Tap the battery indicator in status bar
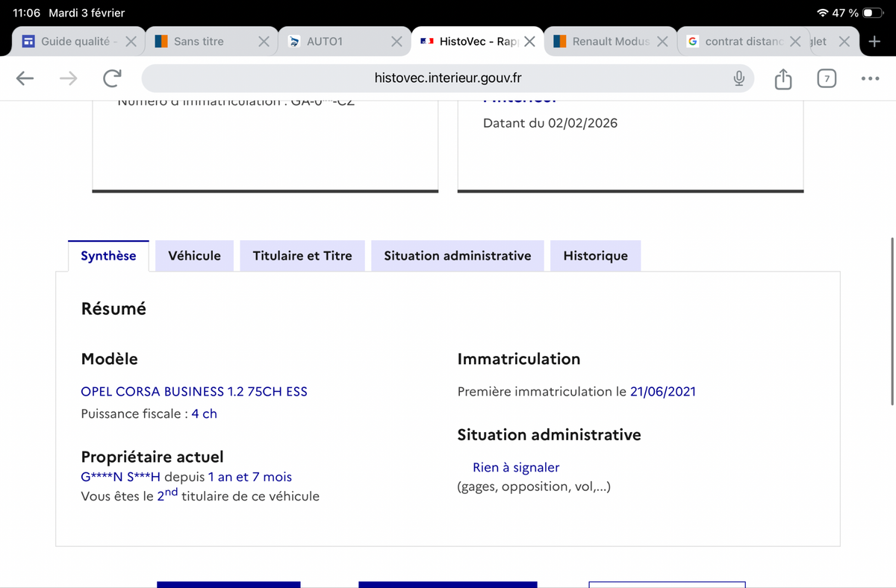This screenshot has height=588, width=896. [873, 13]
